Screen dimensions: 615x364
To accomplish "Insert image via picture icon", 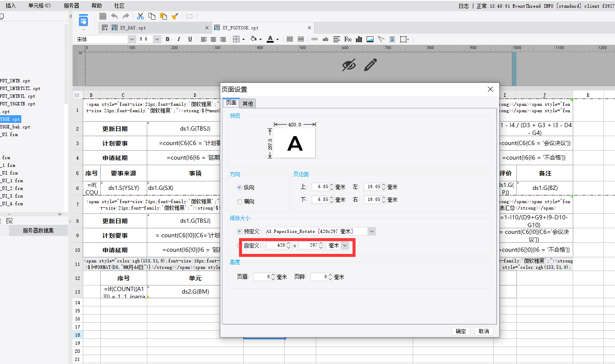I will click(370, 39).
